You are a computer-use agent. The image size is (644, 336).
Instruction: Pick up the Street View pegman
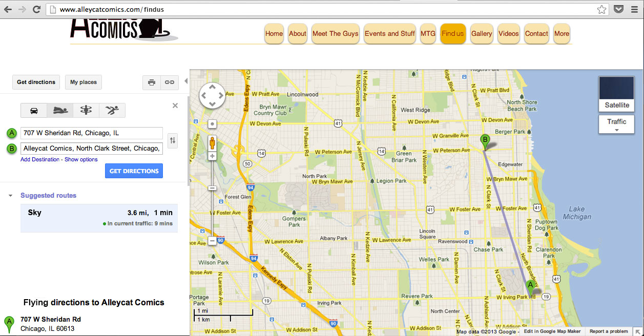pyautogui.click(x=212, y=142)
